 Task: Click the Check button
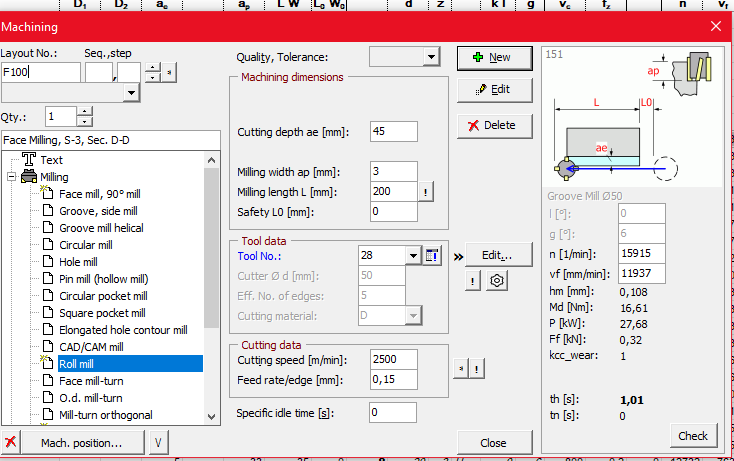pyautogui.click(x=693, y=436)
